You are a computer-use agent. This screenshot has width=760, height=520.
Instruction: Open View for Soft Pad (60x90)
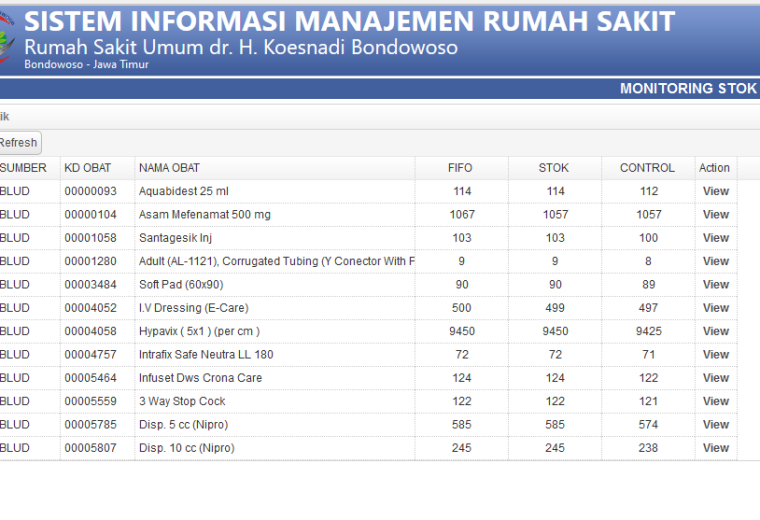(x=715, y=284)
